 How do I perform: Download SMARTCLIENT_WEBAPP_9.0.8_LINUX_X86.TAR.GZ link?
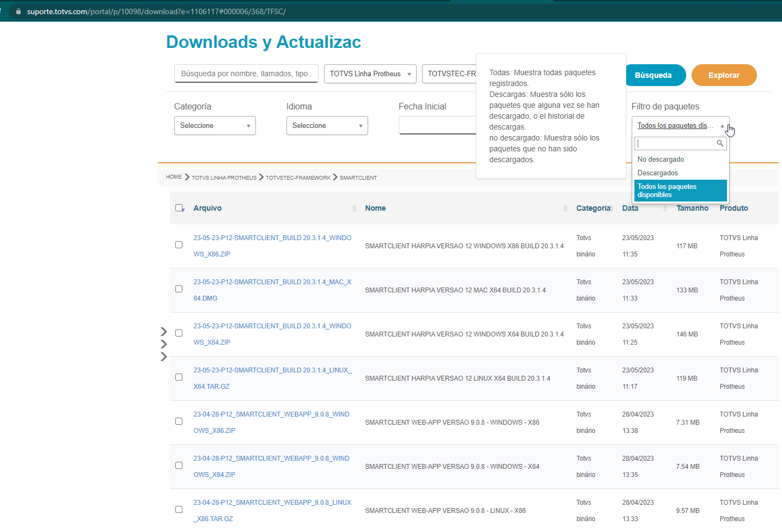[272, 510]
